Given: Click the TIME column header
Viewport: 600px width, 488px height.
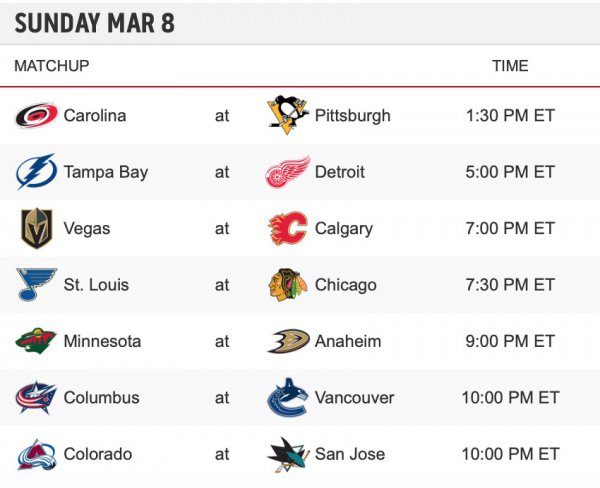Looking at the screenshot, I should coord(510,66).
